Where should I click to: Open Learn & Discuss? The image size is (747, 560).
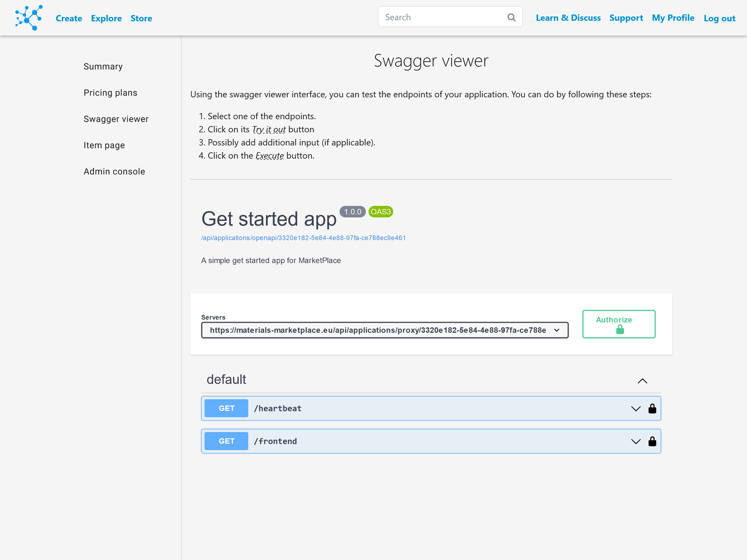pos(568,18)
